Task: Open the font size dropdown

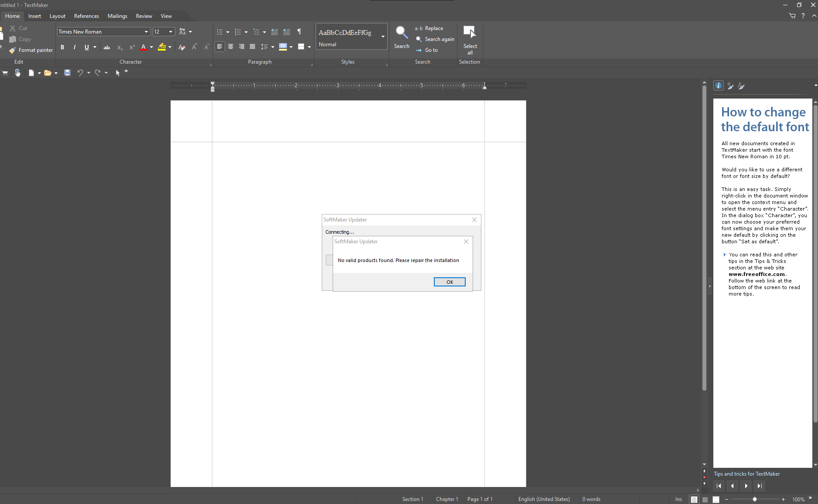Action: point(171,32)
